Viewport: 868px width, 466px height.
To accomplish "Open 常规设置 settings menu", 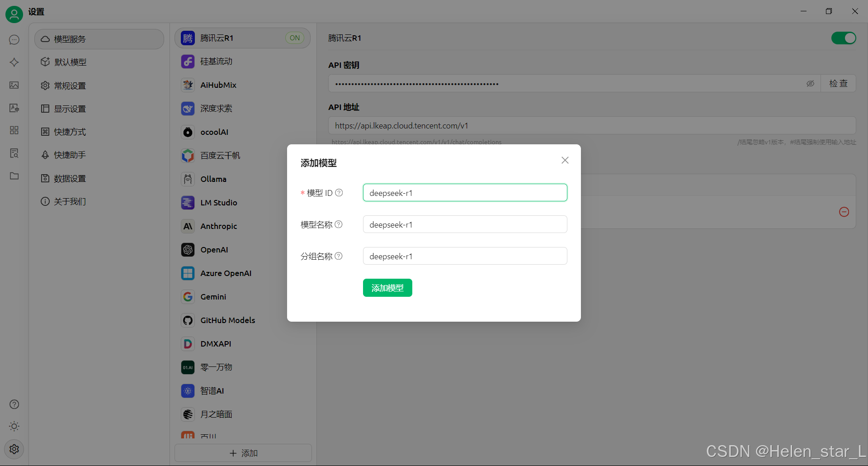I will click(x=99, y=86).
